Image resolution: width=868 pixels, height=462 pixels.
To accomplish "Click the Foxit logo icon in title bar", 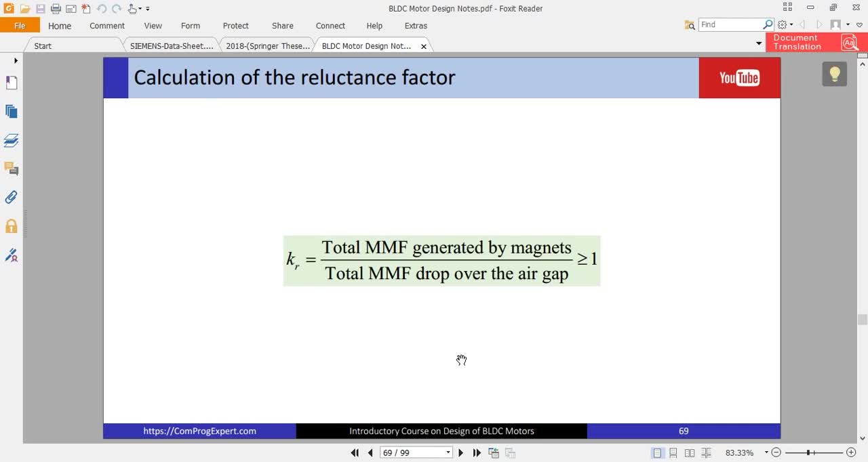I will pos(9,8).
